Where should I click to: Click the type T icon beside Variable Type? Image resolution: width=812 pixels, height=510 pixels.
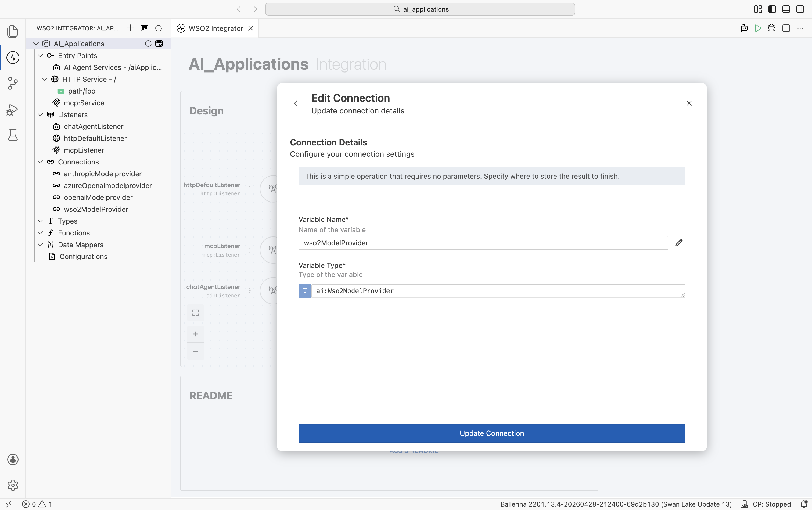tap(305, 291)
